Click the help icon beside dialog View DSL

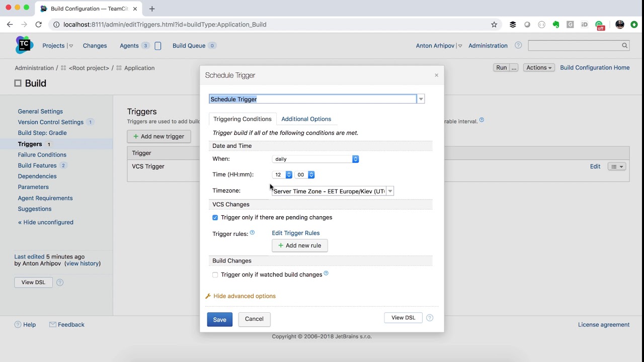pyautogui.click(x=430, y=318)
